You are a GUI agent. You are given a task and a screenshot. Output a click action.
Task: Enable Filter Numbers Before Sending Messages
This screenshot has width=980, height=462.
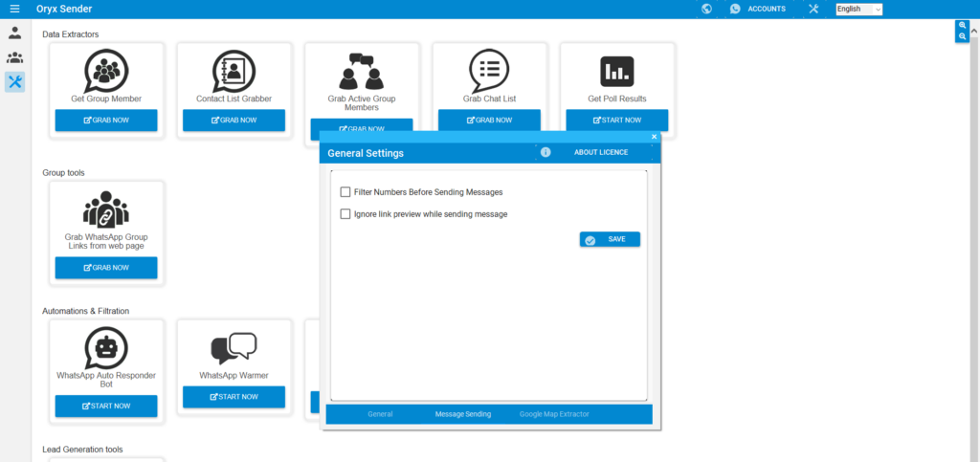click(x=345, y=192)
